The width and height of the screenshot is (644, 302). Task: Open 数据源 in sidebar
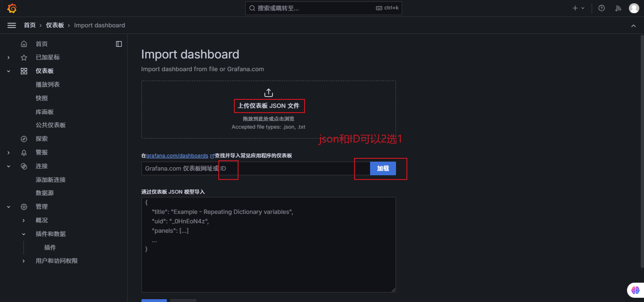(45, 193)
